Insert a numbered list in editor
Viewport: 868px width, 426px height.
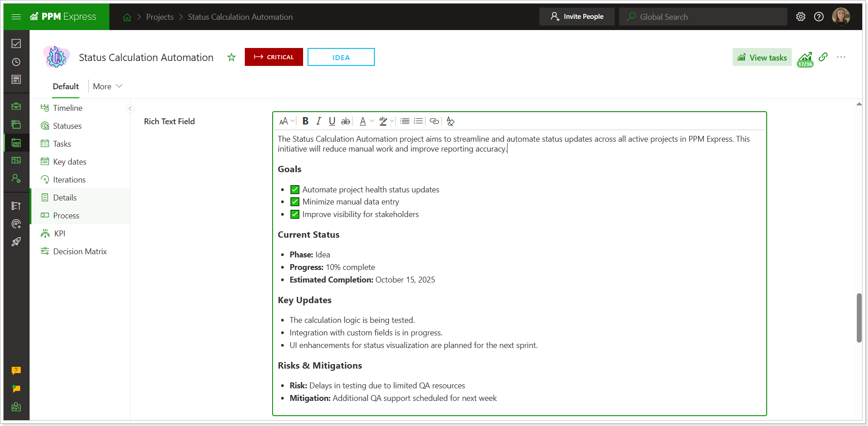pos(418,121)
